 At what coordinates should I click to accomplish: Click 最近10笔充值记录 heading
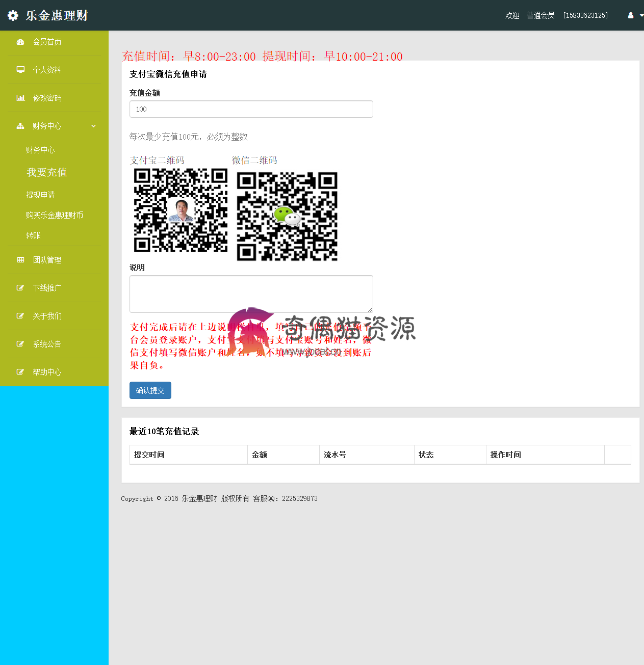[164, 431]
